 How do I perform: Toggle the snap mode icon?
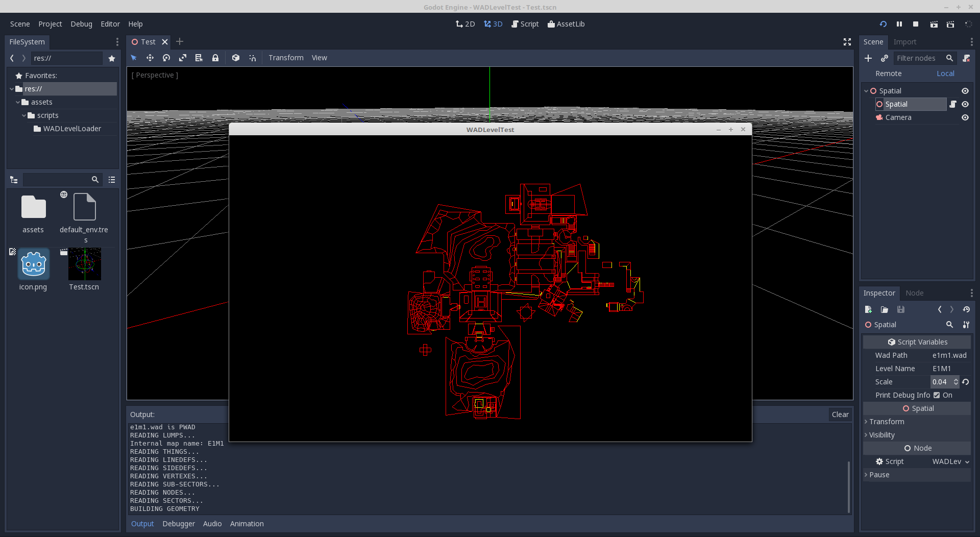[252, 58]
